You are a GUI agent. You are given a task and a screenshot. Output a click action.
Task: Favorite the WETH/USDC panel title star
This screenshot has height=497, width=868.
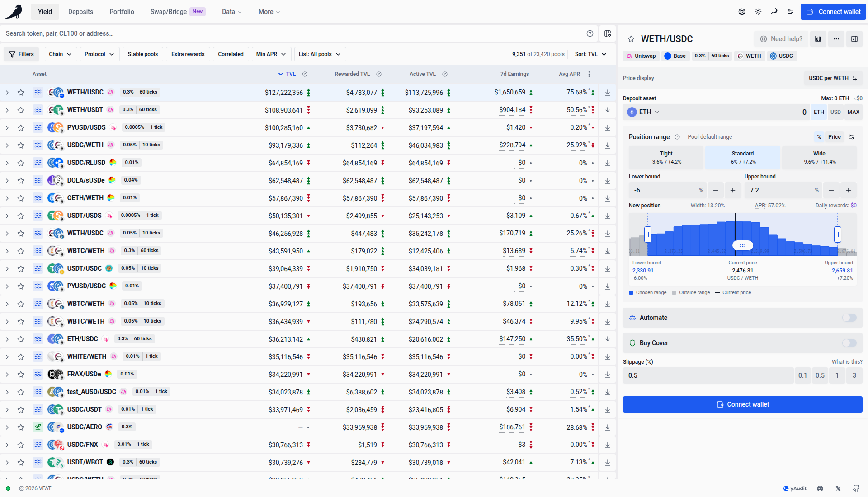631,39
